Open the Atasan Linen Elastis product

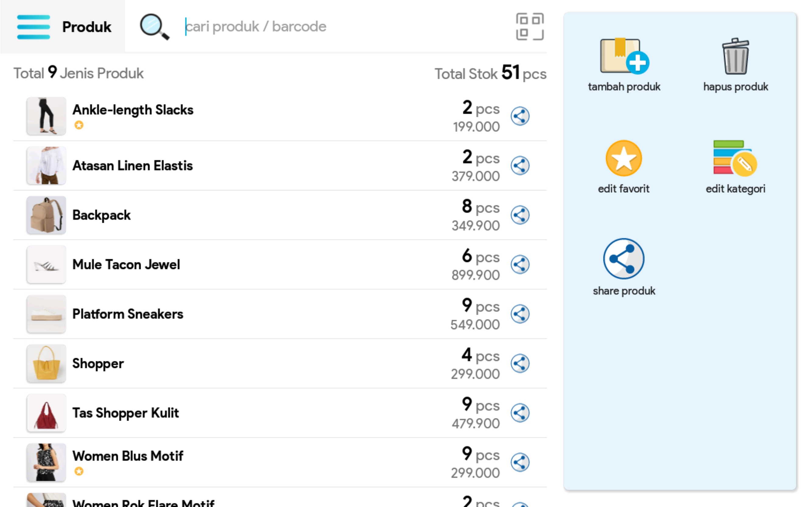tap(133, 166)
